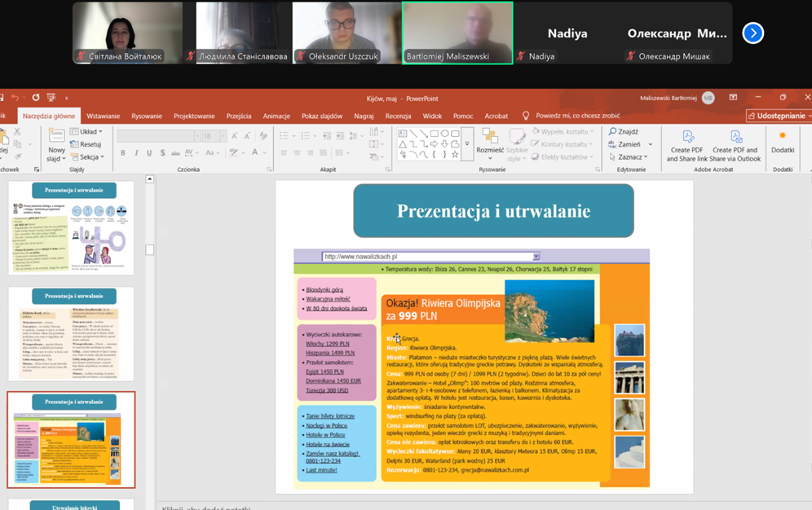The width and height of the screenshot is (812, 510).
Task: Toggle italic formatting
Action: tap(136, 152)
